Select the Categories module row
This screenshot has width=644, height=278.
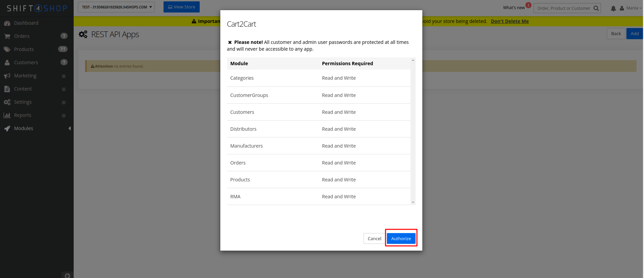pos(319,78)
